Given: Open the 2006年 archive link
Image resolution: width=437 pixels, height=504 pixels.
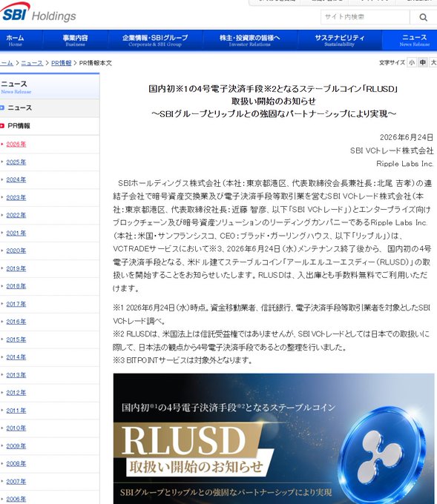Looking at the screenshot, I should pyautogui.click(x=16, y=499).
